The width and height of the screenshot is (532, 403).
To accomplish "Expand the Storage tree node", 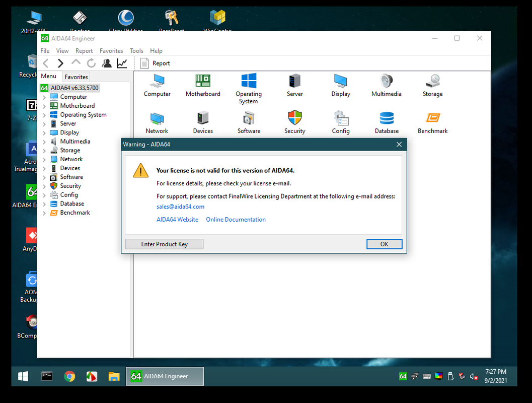I will pos(44,151).
